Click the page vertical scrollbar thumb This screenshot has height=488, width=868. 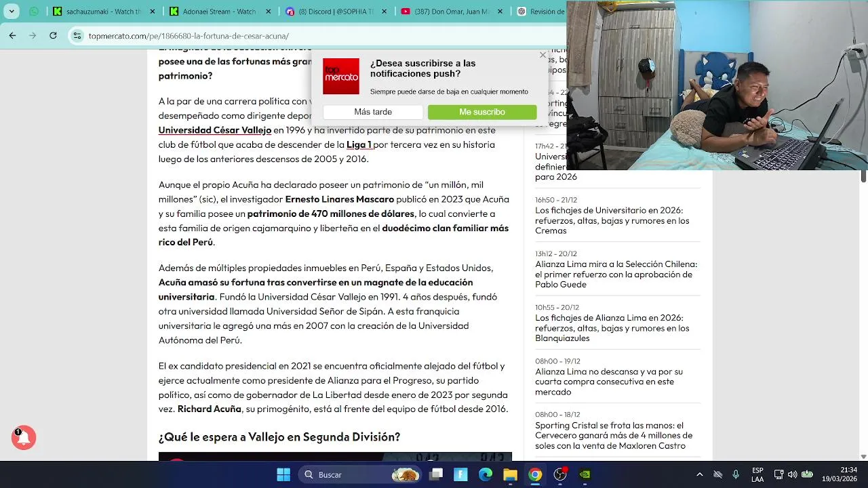point(863,176)
